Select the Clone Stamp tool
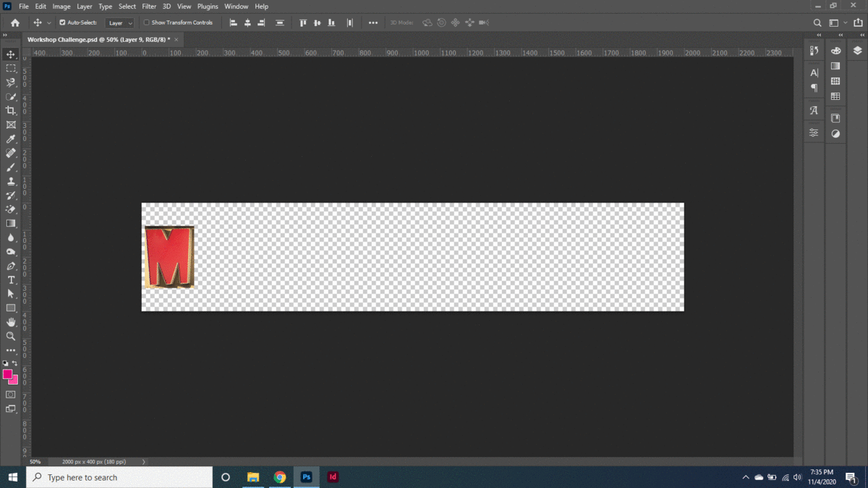 (x=11, y=181)
